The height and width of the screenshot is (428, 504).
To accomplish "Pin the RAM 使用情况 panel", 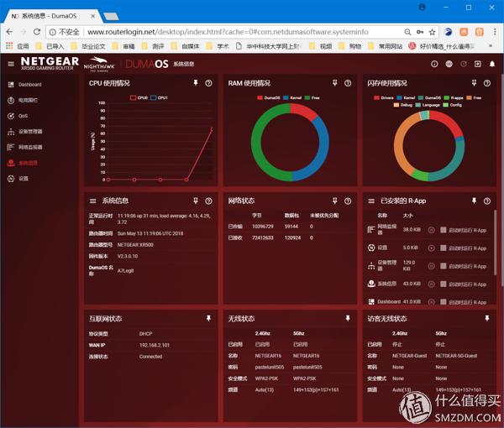I will point(334,83).
